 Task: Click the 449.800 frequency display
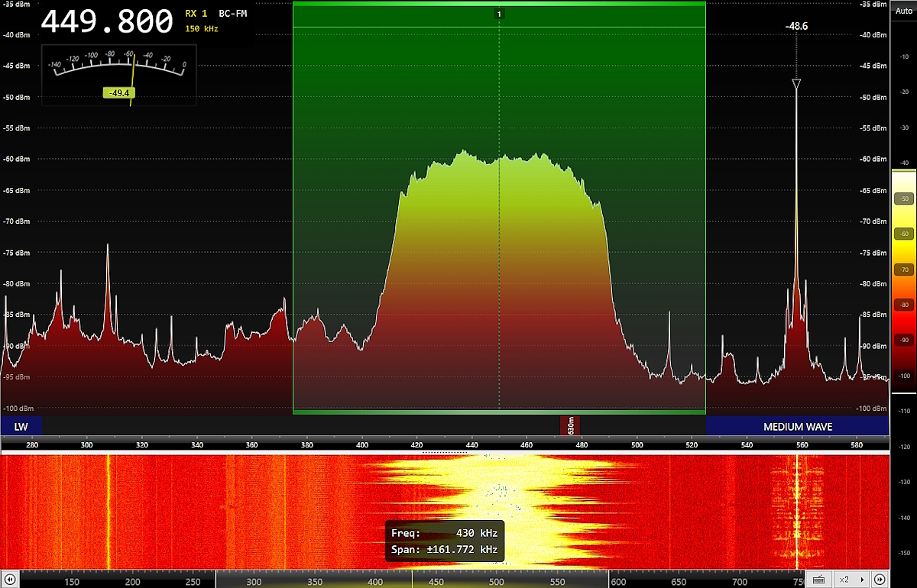point(106,22)
